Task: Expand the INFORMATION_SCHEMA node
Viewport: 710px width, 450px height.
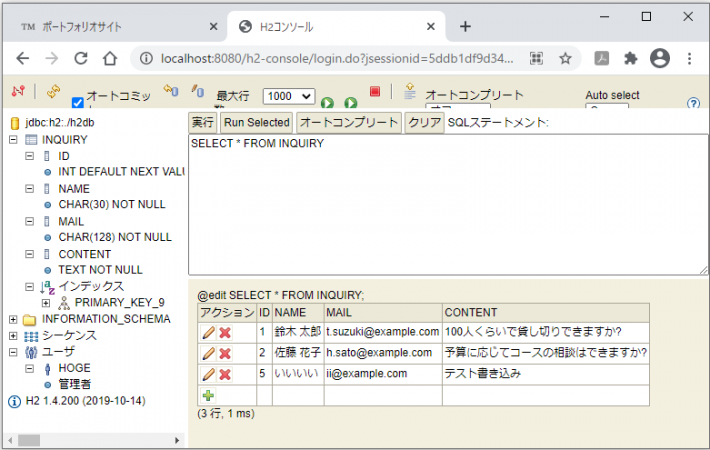Action: (x=13, y=319)
